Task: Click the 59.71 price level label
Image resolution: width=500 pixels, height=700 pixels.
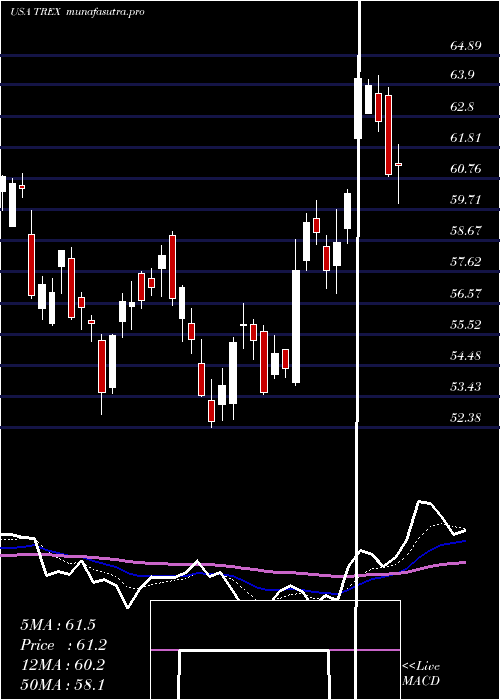Action: click(x=466, y=200)
